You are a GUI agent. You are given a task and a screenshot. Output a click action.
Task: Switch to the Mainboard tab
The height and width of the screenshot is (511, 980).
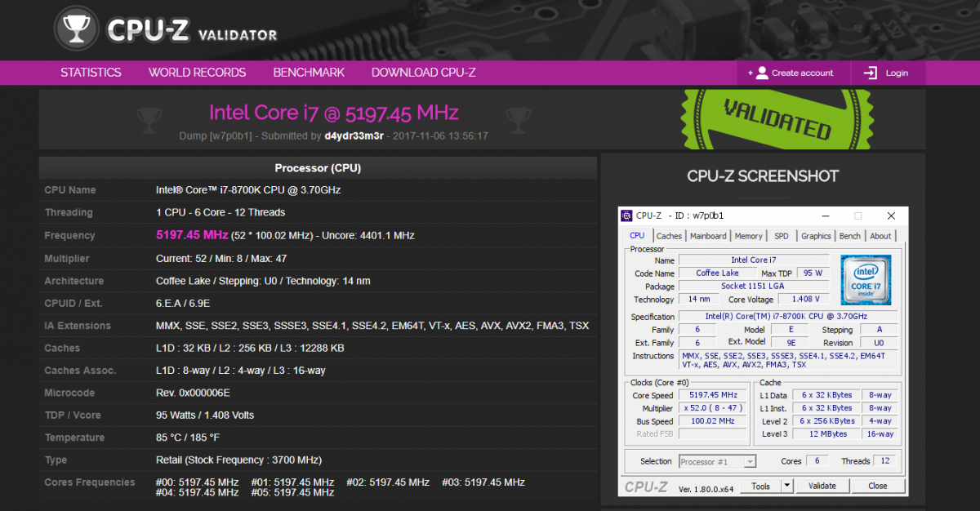708,236
